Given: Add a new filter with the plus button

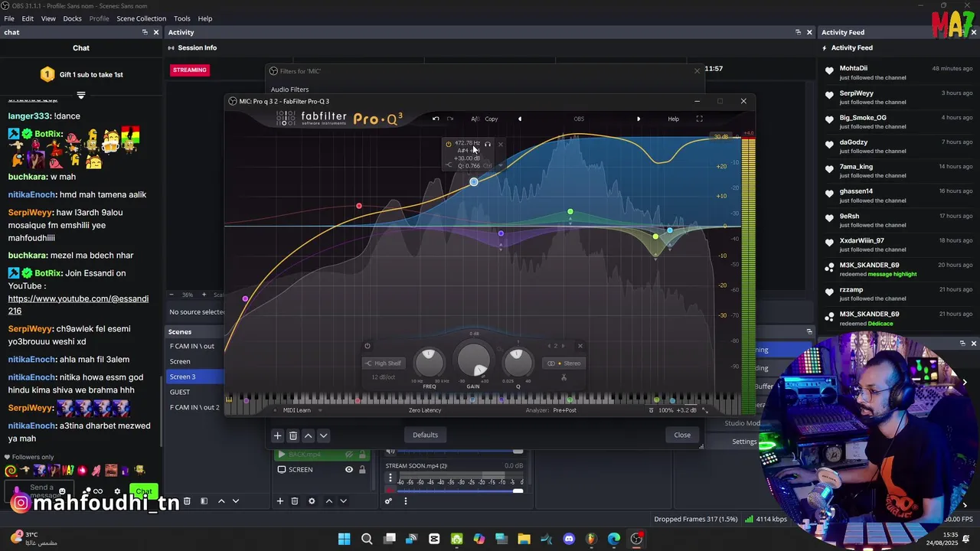Looking at the screenshot, I should coord(278,435).
